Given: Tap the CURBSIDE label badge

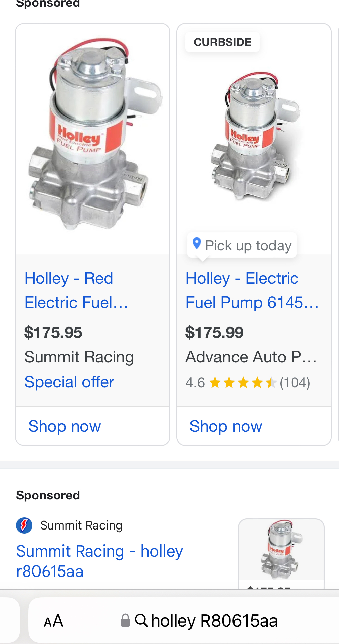Looking at the screenshot, I should [222, 42].
